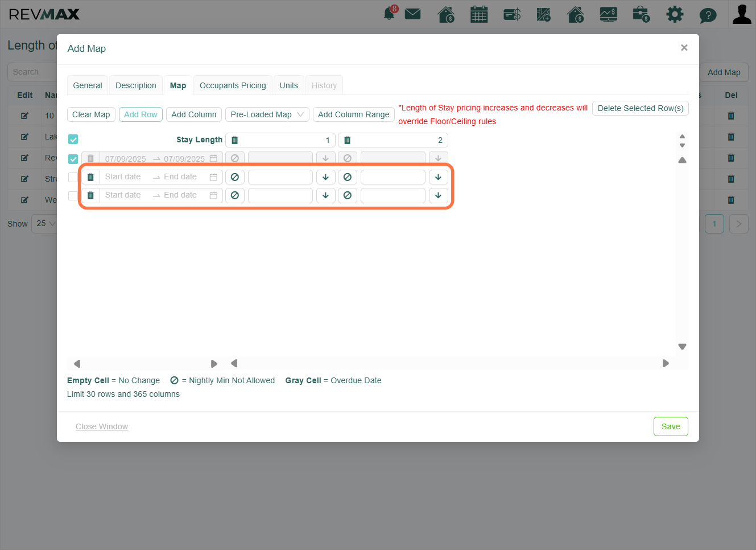Open the mail envelope icon
The width and height of the screenshot is (756, 550).
coord(413,14)
